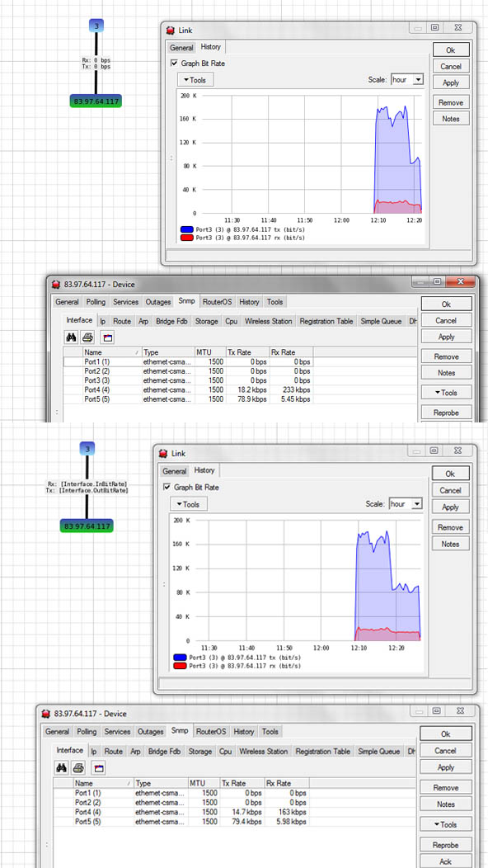Open the Outages tab in the lower Device window
The width and height of the screenshot is (488, 868).
click(x=151, y=731)
